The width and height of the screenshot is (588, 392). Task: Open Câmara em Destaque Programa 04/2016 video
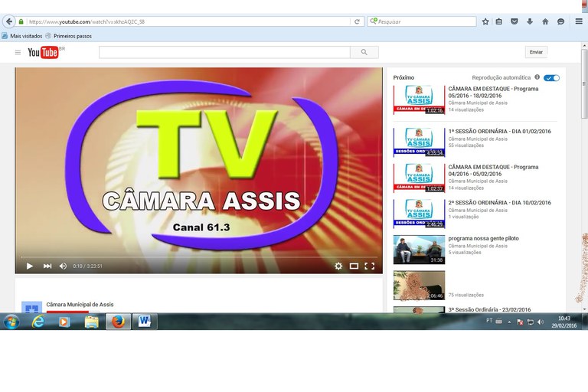pyautogui.click(x=493, y=170)
